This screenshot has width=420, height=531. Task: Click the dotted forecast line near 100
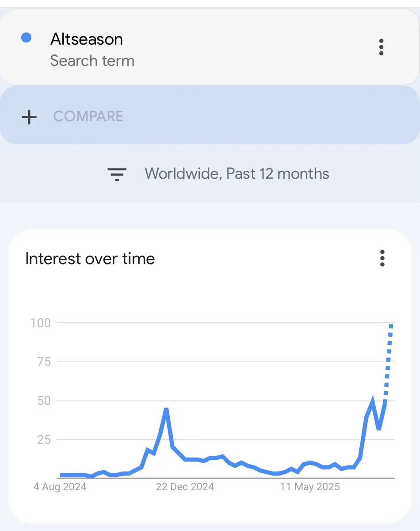[388, 363]
